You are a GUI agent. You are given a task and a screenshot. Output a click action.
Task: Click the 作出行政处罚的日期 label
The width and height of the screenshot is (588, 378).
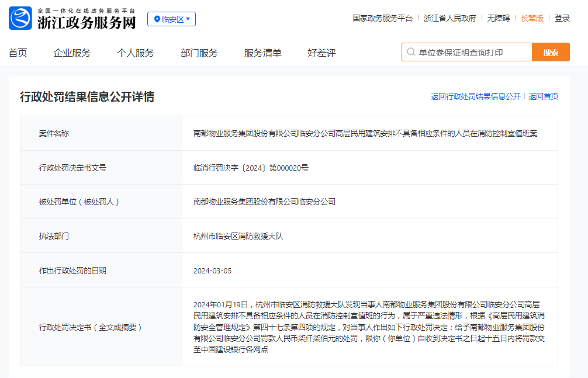[x=72, y=271]
